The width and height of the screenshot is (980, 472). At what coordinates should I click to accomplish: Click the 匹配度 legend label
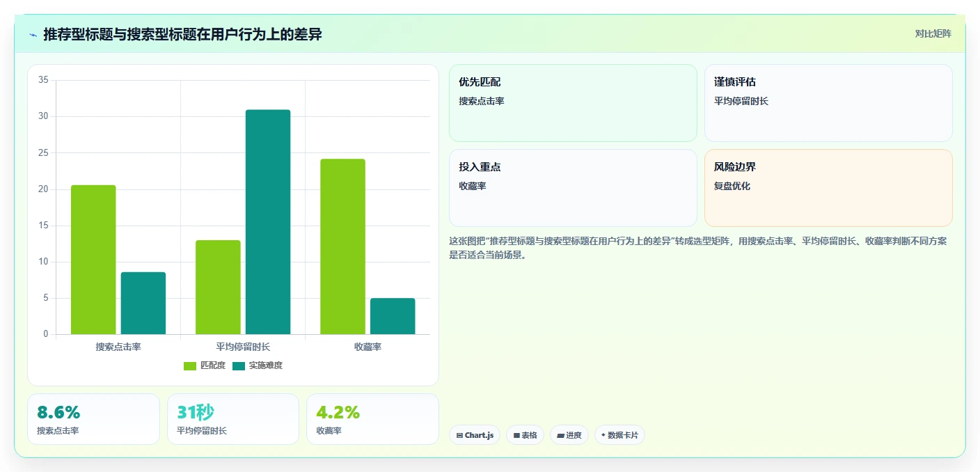tap(212, 365)
